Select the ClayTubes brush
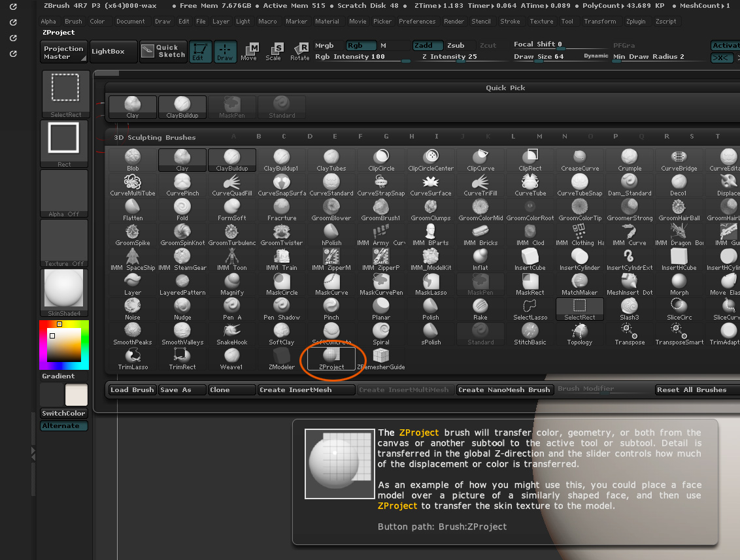Screen dimensions: 740x560 pyautogui.click(x=331, y=160)
